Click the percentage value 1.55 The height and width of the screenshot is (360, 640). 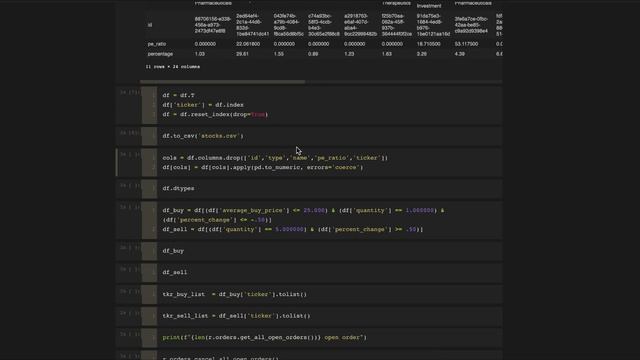(x=279, y=54)
